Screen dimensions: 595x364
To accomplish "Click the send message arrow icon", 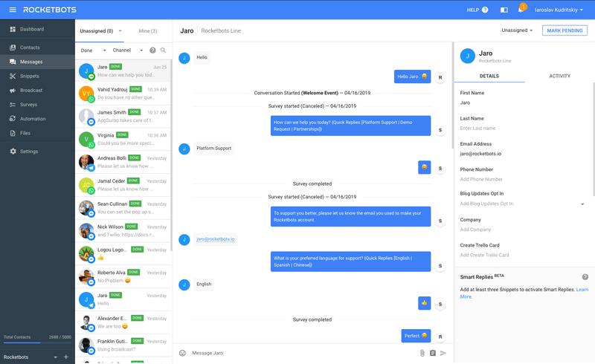I will pos(443,353).
